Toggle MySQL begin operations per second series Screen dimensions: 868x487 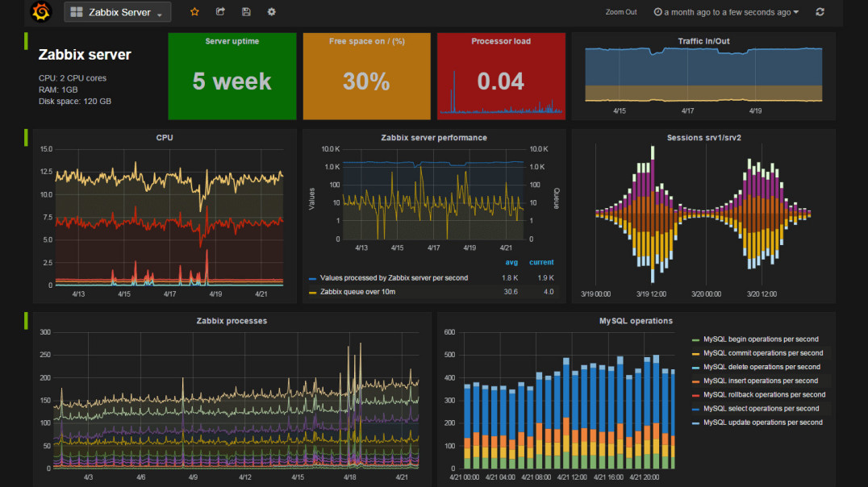tap(761, 339)
